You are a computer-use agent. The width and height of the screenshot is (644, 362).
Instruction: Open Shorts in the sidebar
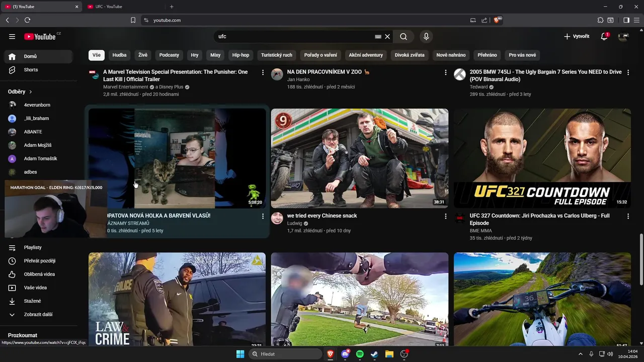(39, 70)
